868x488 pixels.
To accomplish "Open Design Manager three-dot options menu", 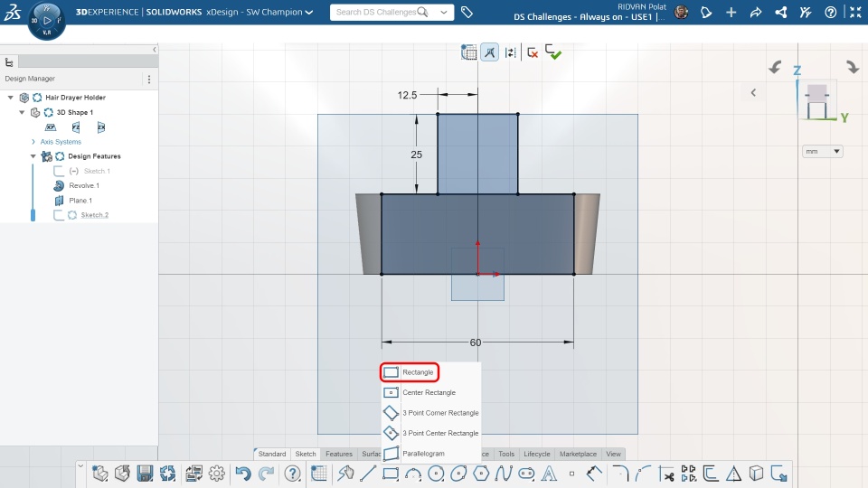I will point(149,80).
